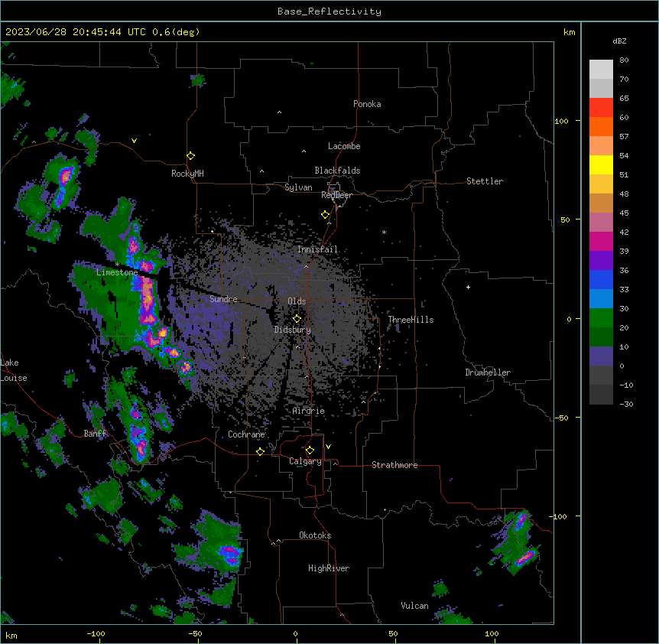Click the Cochrane town label
Viewport: 659px width, 644px height.
click(x=246, y=434)
